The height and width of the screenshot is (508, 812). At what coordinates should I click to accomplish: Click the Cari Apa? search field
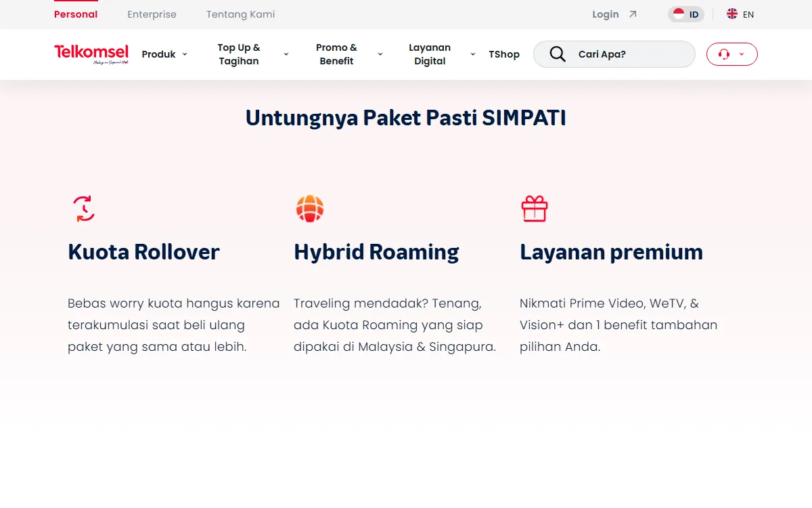click(614, 54)
